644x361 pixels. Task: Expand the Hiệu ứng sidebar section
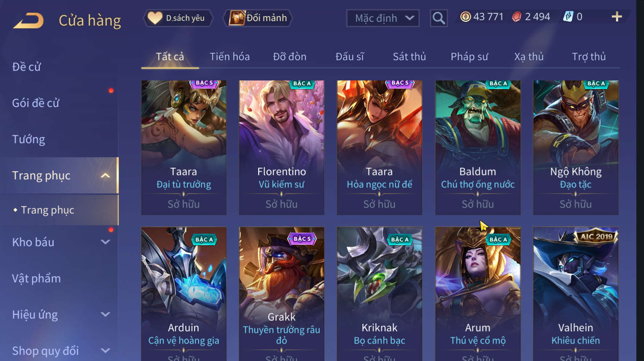(105, 314)
